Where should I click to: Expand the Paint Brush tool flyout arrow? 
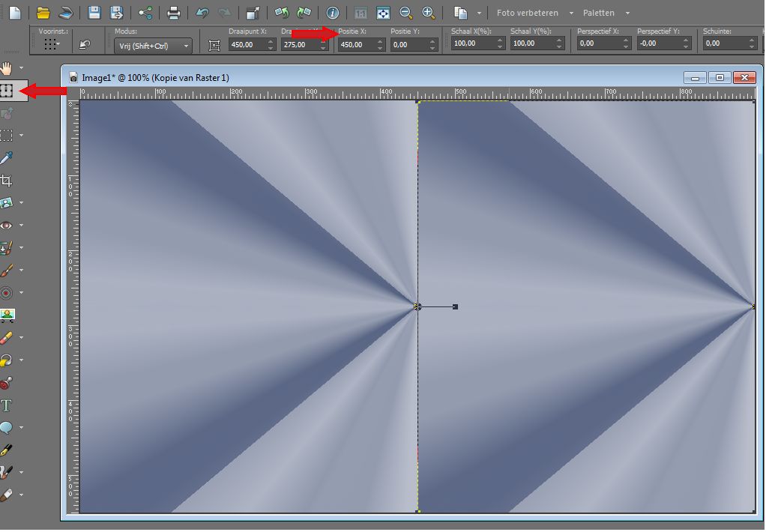click(x=21, y=270)
